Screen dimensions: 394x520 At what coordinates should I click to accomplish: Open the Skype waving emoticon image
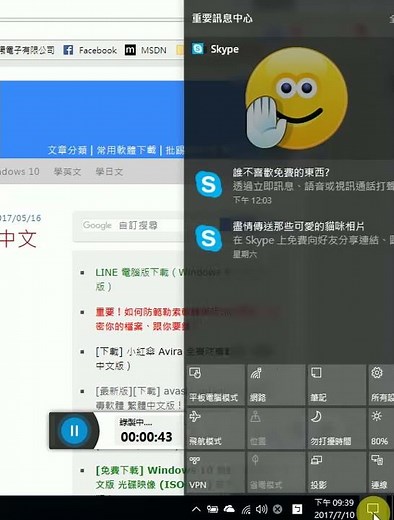pyautogui.click(x=297, y=99)
